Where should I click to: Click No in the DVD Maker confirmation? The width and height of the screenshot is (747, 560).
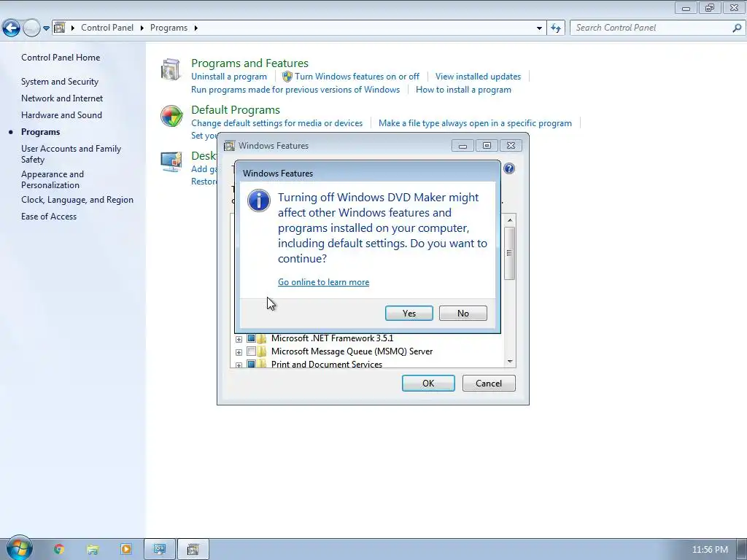point(462,314)
